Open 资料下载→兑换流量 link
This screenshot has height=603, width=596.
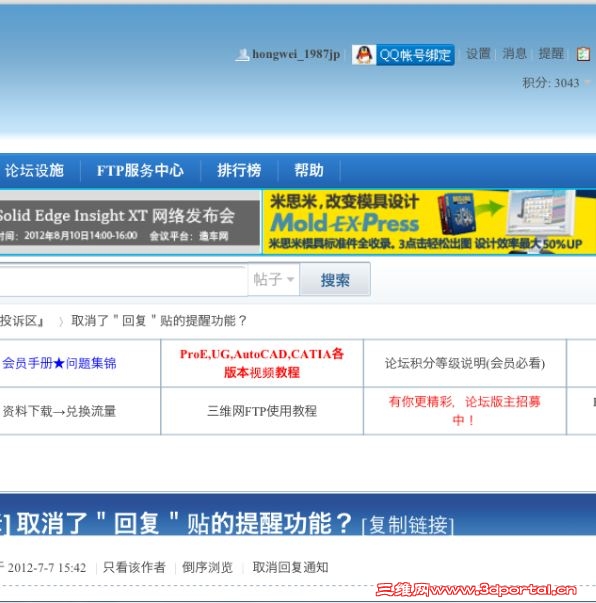(59, 411)
